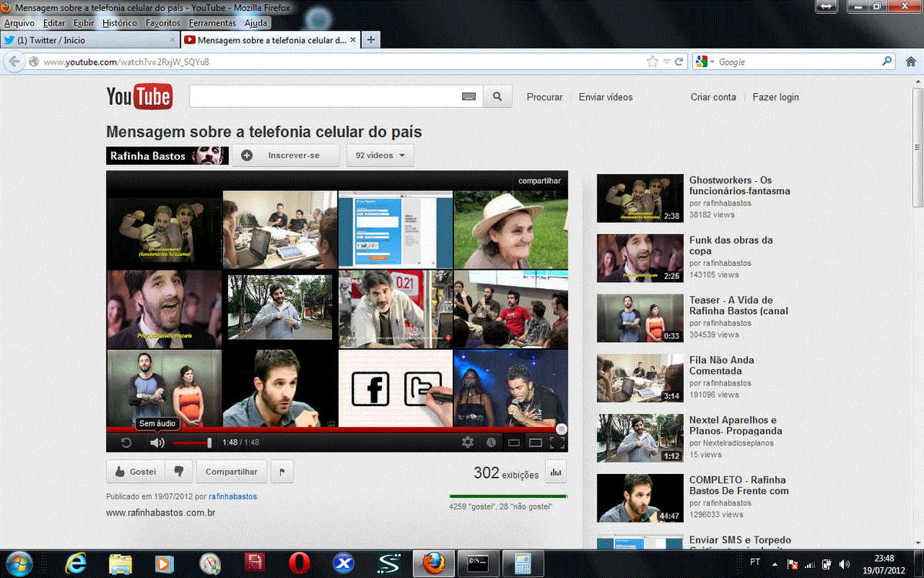Image resolution: width=924 pixels, height=578 pixels.
Task: Click Criar conta link
Action: tap(713, 97)
